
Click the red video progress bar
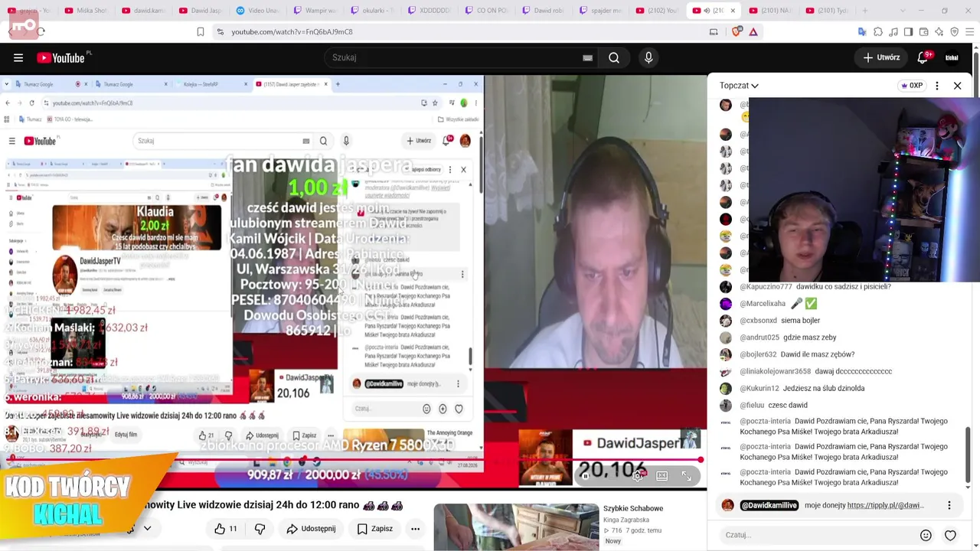pyautogui.click(x=352, y=459)
